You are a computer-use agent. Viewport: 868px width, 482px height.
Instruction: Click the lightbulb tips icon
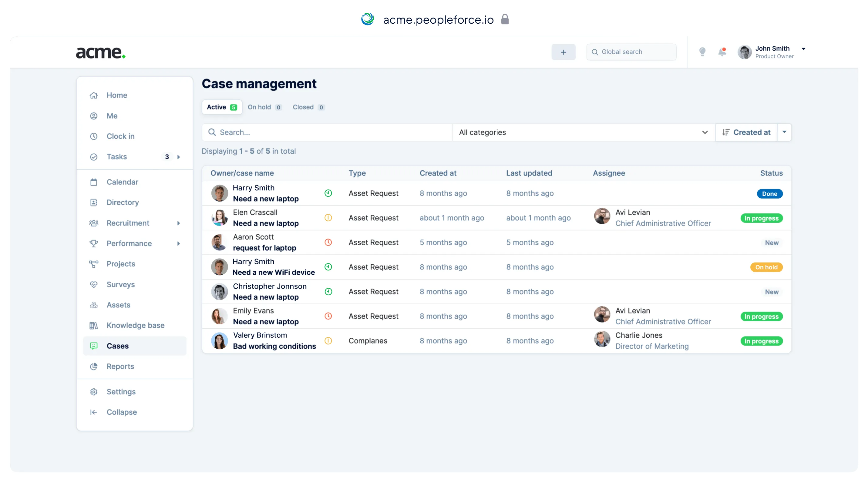click(x=702, y=52)
